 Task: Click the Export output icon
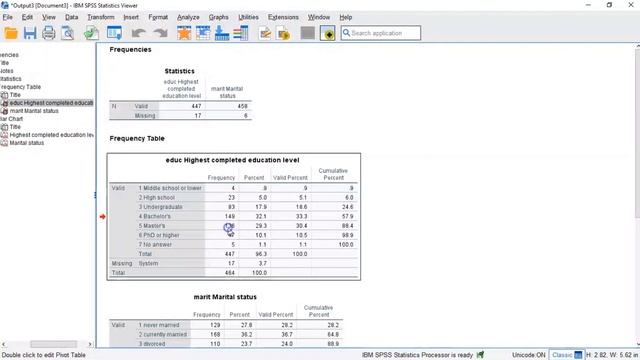(91, 33)
